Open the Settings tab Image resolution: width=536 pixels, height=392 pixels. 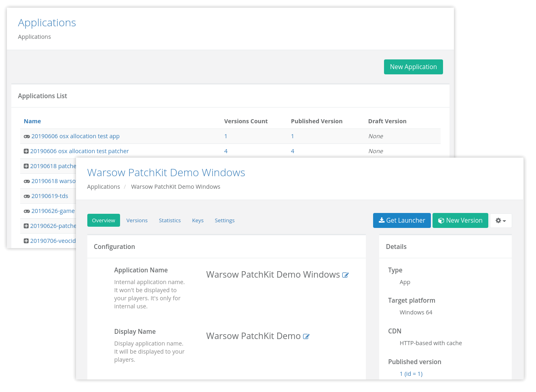[225, 220]
